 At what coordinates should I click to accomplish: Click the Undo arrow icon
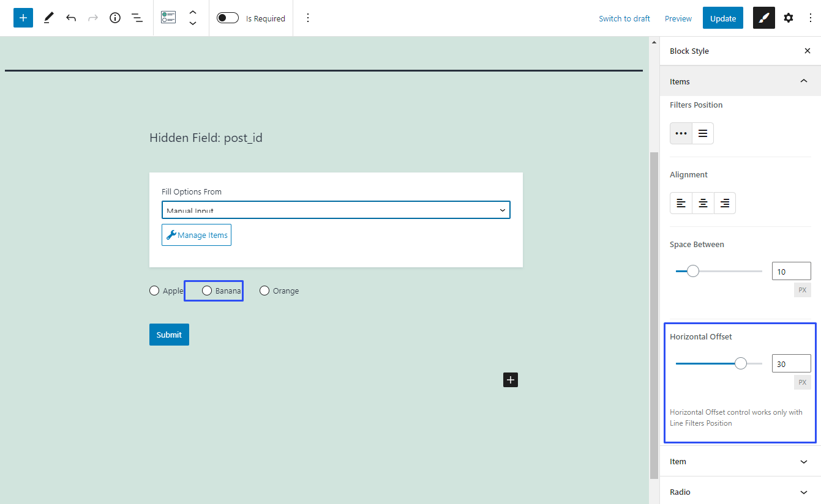tap(70, 18)
